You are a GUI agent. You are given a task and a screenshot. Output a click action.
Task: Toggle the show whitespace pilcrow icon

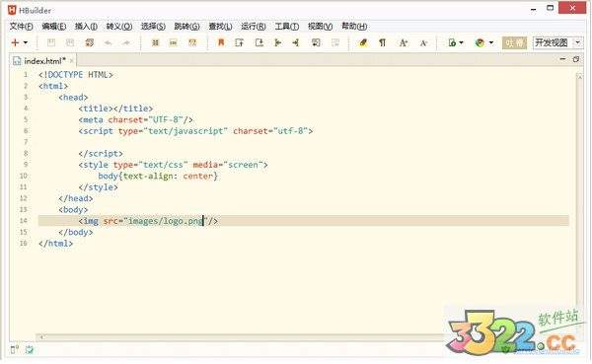[x=383, y=42]
